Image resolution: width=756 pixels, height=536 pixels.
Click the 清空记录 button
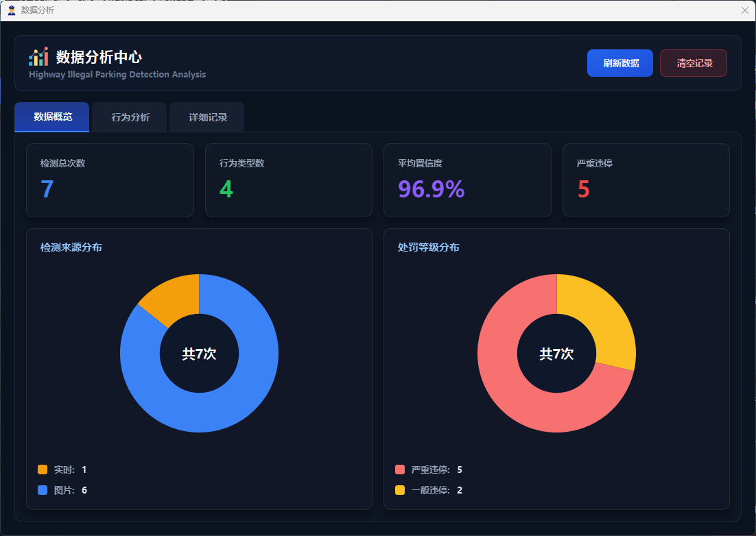[x=693, y=63]
